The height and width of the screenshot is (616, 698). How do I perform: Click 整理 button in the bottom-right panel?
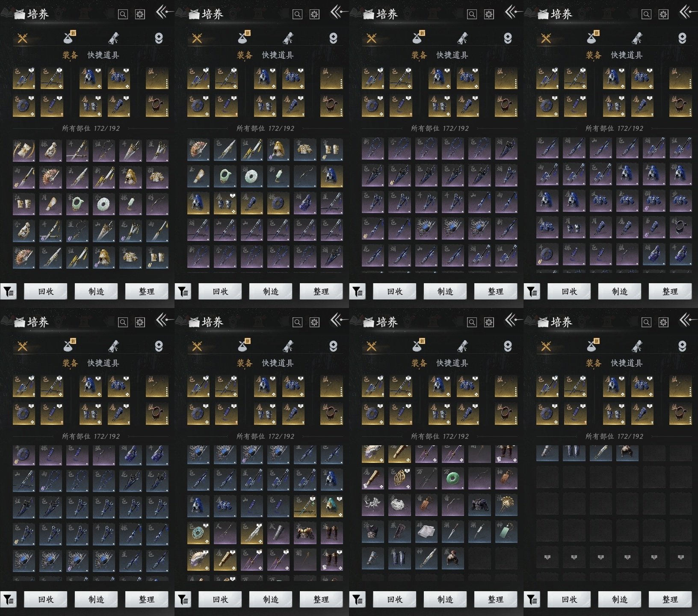670,599
